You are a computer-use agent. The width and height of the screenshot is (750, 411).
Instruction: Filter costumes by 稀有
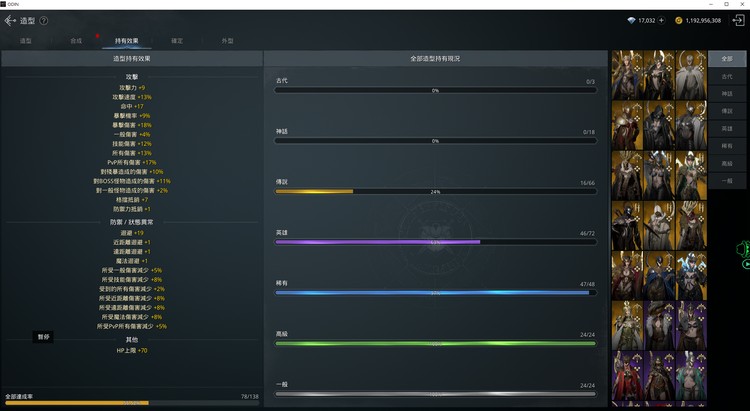[x=727, y=146]
